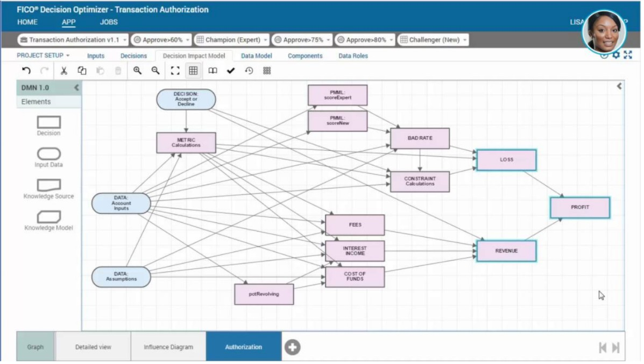Select the BAD RATE node

420,138
